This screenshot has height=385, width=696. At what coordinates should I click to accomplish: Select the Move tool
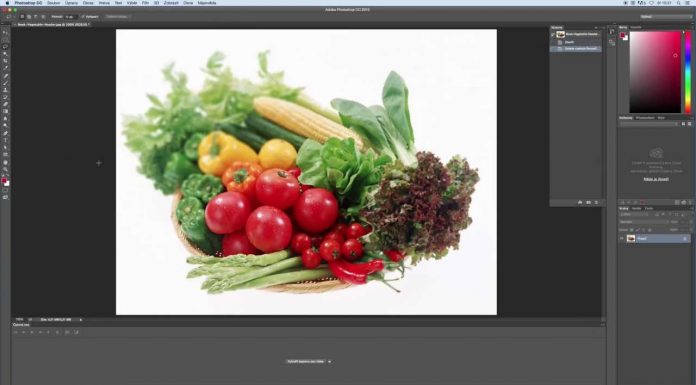tap(5, 32)
